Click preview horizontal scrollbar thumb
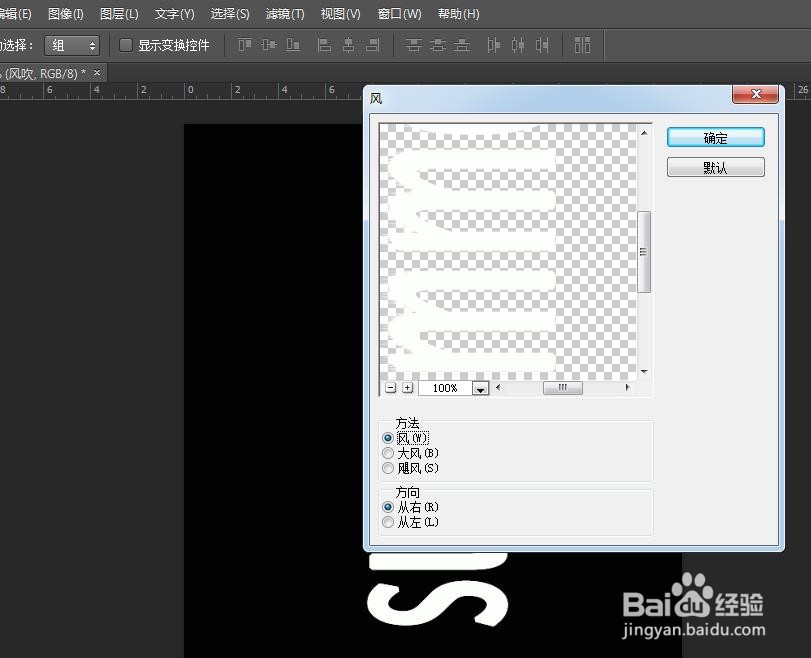 [563, 387]
